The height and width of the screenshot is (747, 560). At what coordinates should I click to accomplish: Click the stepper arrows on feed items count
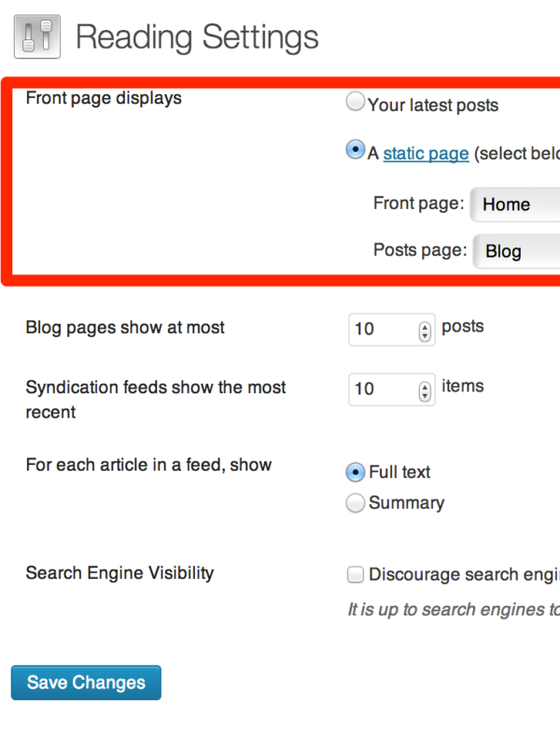coord(425,391)
